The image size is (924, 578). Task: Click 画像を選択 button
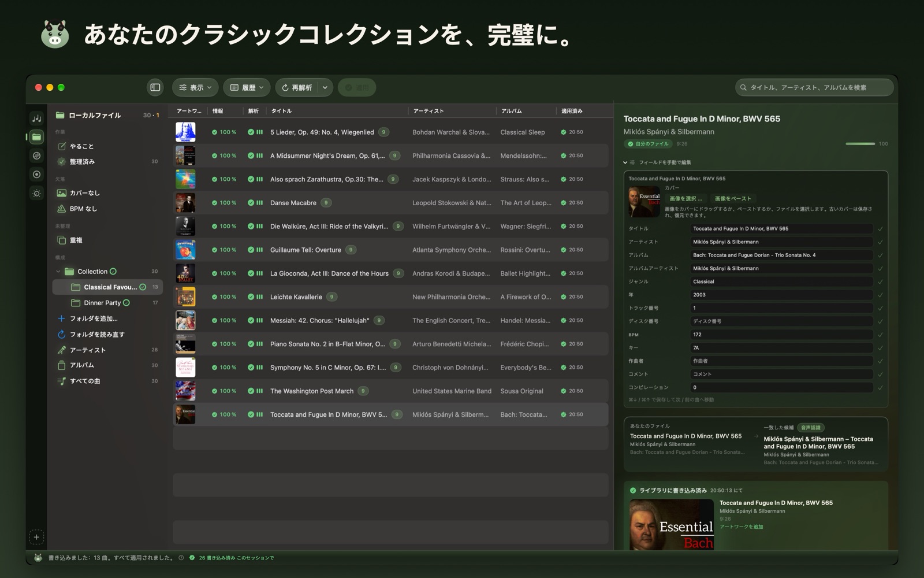point(685,199)
